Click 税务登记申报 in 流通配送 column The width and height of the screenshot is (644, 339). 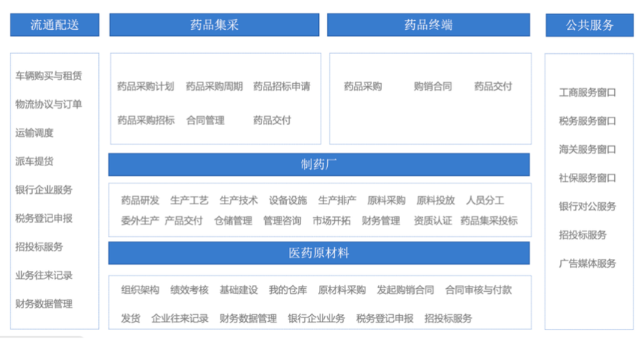pyautogui.click(x=44, y=219)
